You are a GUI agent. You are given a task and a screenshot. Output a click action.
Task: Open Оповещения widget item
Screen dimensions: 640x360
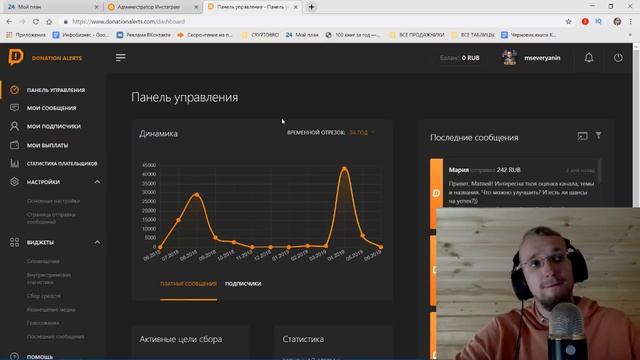click(x=43, y=261)
